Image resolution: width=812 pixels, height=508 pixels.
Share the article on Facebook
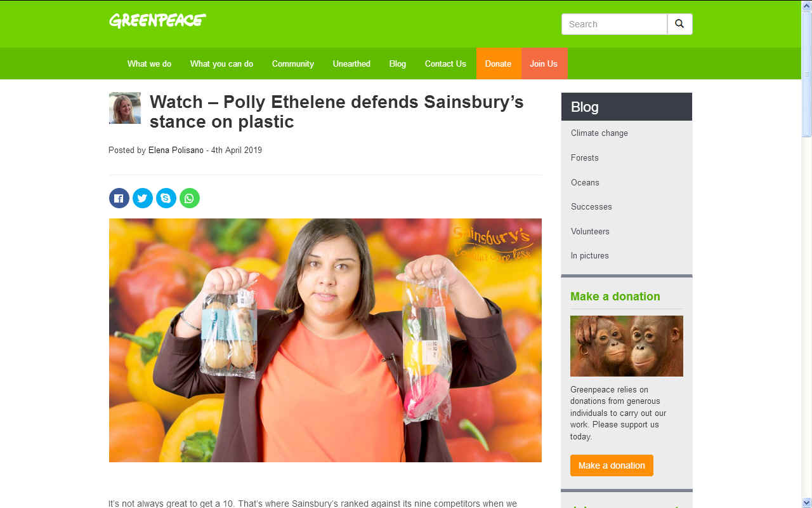tap(119, 198)
